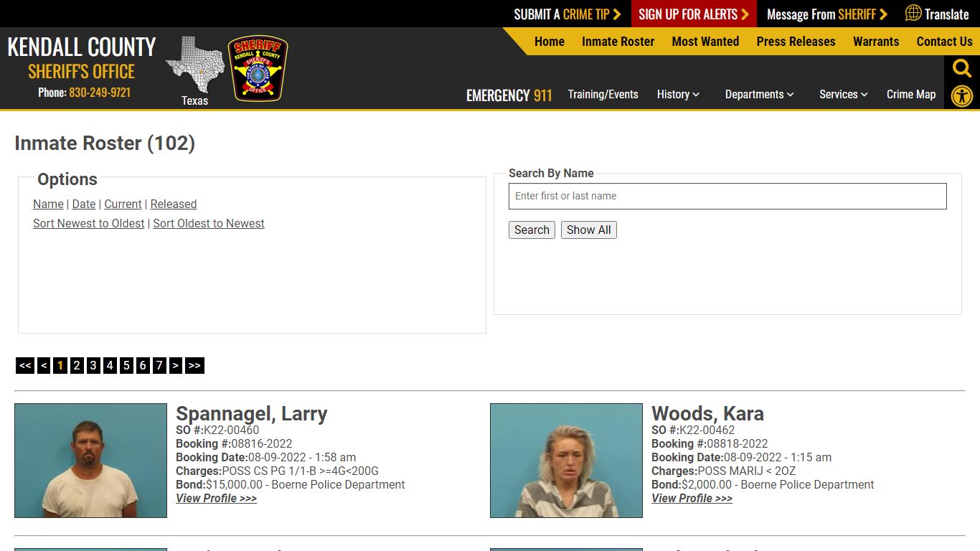View Profile for Kara Woods
980x551 pixels.
point(692,498)
